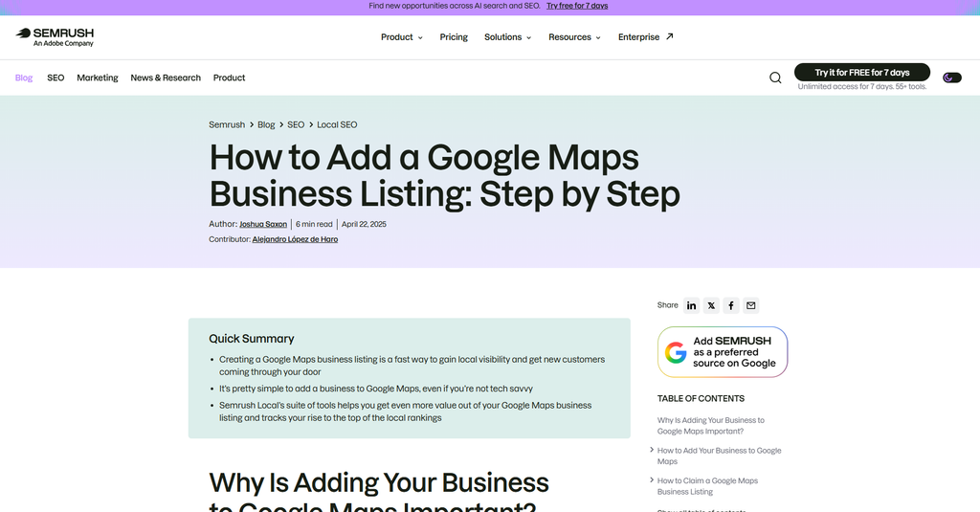The width and height of the screenshot is (980, 512).
Task: Go to the Pricing page
Action: coord(454,37)
